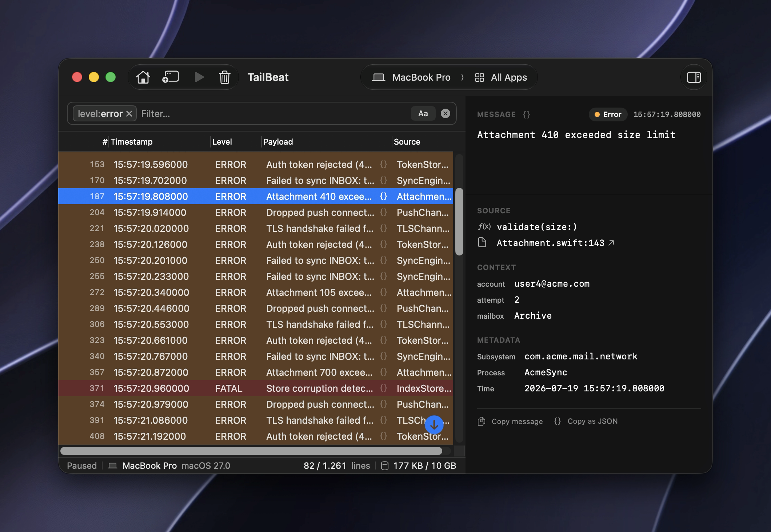Open JSON braces icon on row 170

point(383,180)
